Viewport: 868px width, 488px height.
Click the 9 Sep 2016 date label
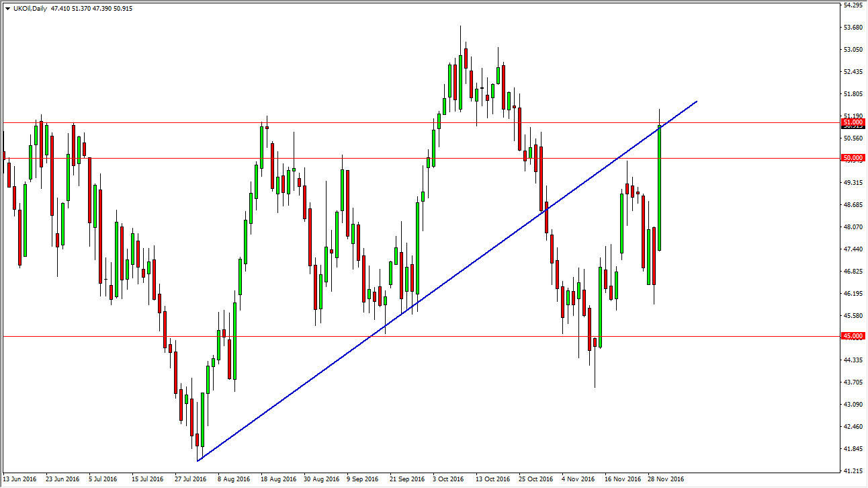coord(364,479)
